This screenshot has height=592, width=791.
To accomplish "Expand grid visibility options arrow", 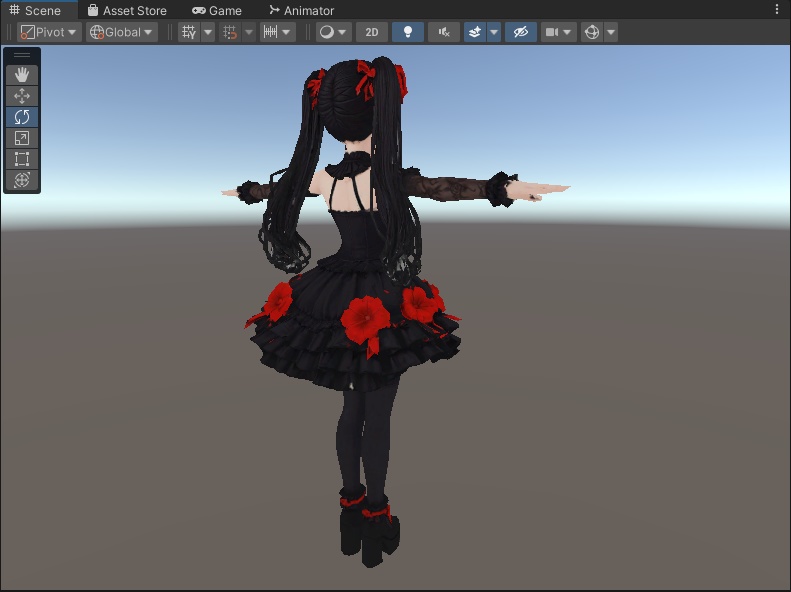I will coord(208,32).
